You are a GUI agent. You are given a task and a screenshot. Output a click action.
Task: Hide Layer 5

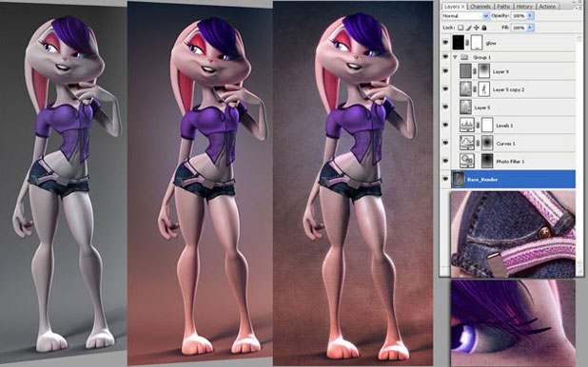click(445, 107)
